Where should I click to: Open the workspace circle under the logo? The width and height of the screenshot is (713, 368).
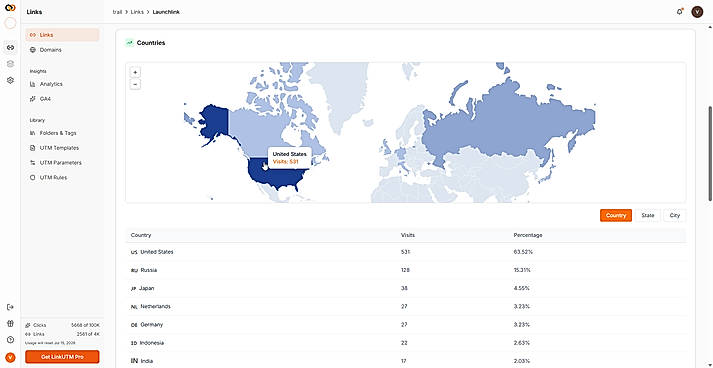point(10,23)
